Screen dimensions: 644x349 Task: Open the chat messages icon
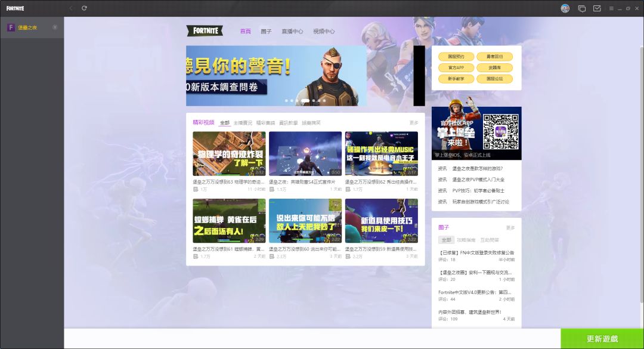coord(582,8)
